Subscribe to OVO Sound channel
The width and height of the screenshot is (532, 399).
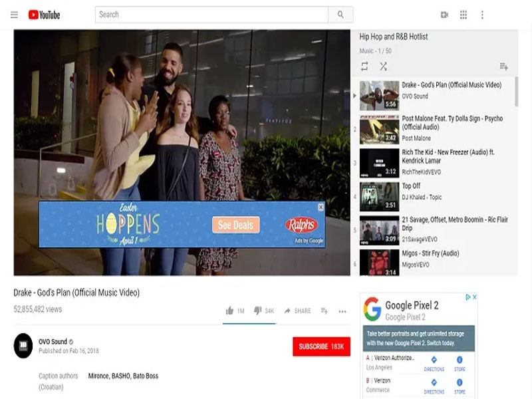point(321,346)
